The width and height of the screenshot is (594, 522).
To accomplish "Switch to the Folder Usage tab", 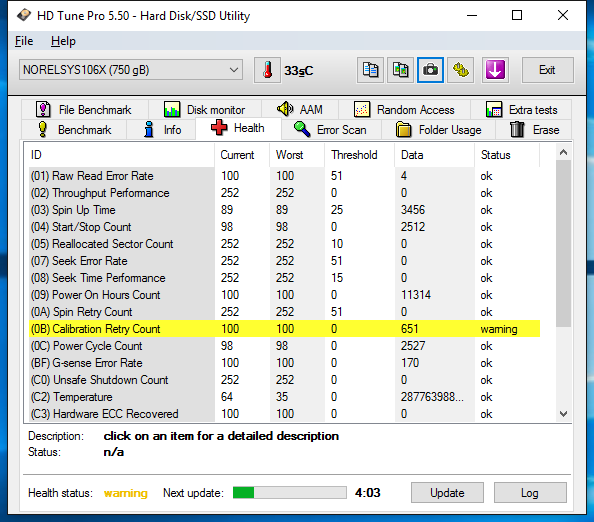I will 439,130.
